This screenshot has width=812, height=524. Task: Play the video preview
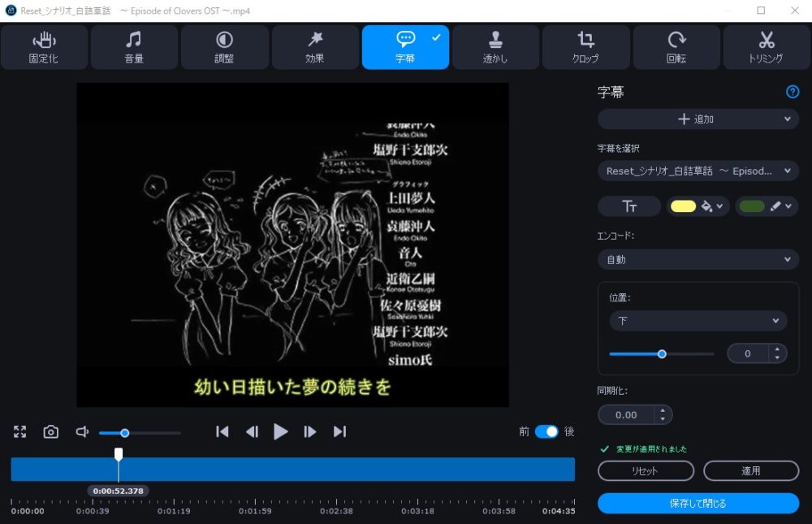tap(281, 431)
